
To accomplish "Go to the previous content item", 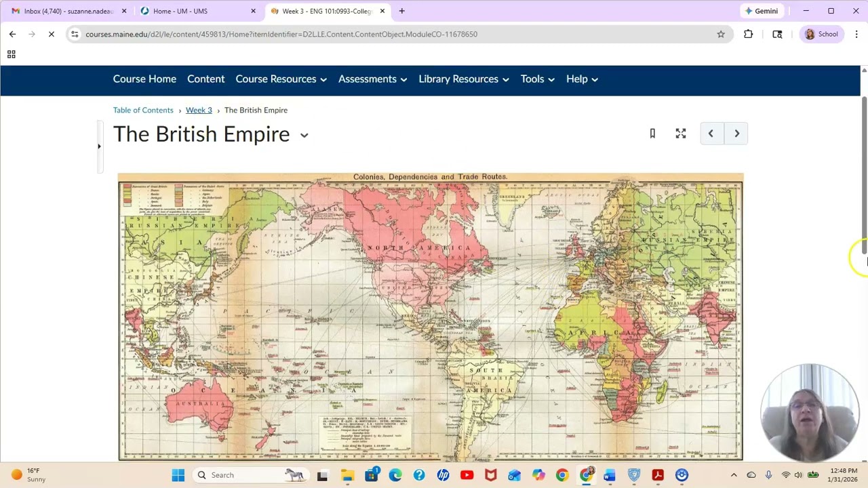I will [711, 134].
